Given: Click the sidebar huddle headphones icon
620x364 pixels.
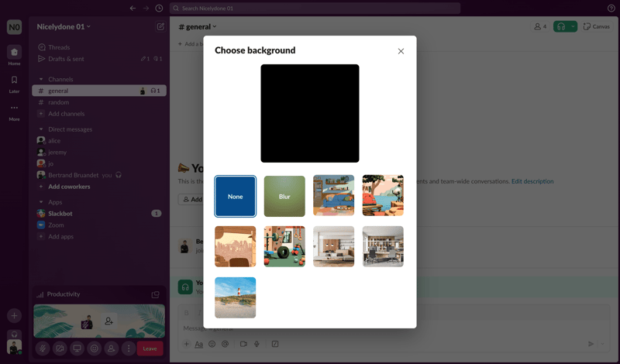Looking at the screenshot, I should pyautogui.click(x=14, y=335).
